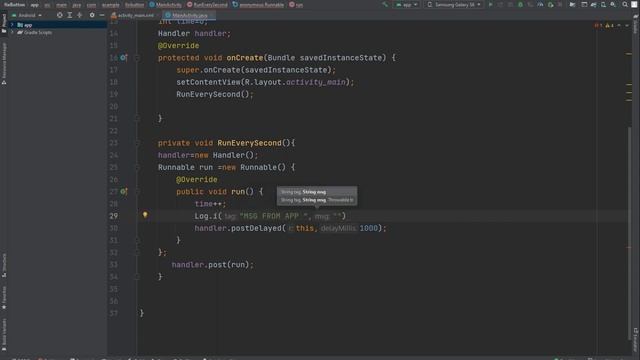Click the @Override annotation on line 15
This screenshot has width=640, height=360.
point(178,46)
